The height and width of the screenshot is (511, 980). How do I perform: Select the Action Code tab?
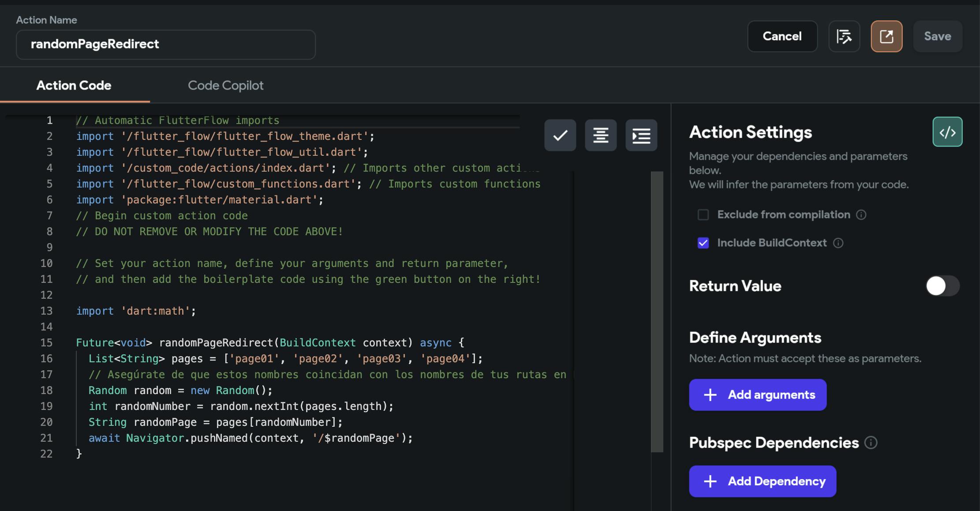[74, 85]
